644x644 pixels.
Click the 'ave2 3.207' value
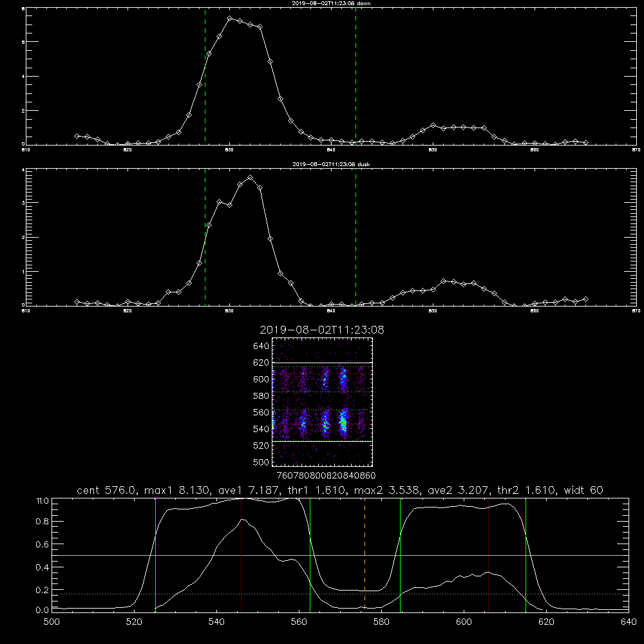(459, 490)
